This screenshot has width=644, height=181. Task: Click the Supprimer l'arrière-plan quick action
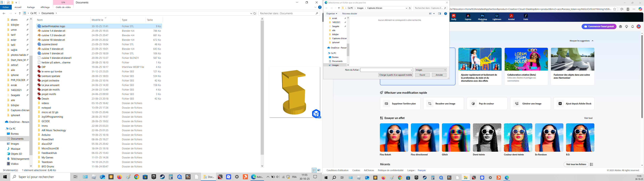pos(400,104)
